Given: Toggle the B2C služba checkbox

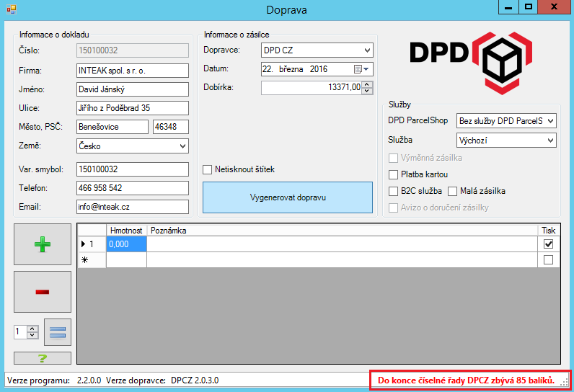Looking at the screenshot, I should [393, 191].
